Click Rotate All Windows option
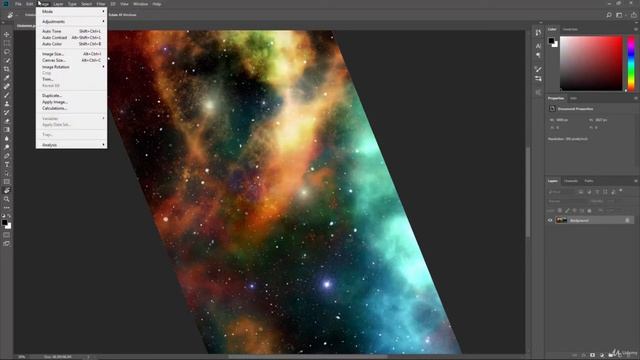The height and width of the screenshot is (360, 640). [x=122, y=15]
